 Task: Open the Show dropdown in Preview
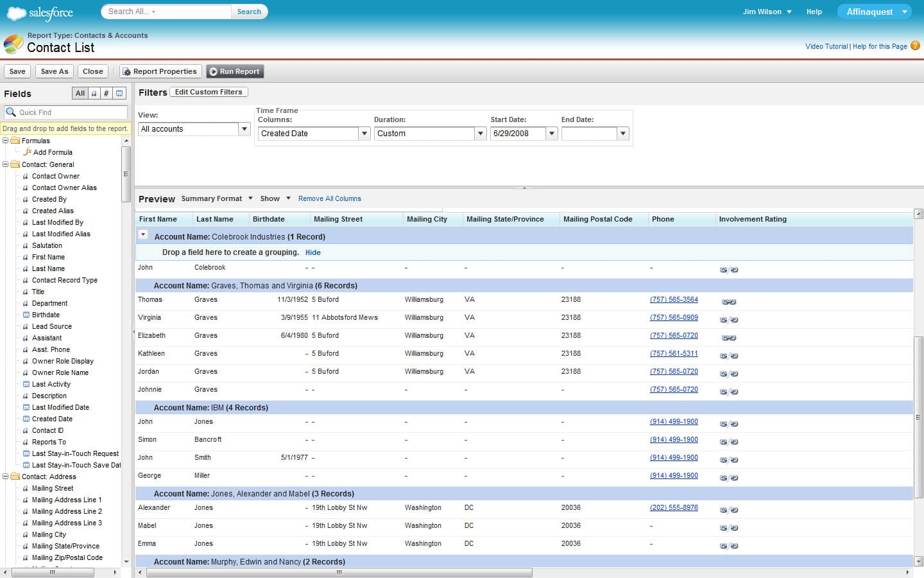click(x=275, y=198)
